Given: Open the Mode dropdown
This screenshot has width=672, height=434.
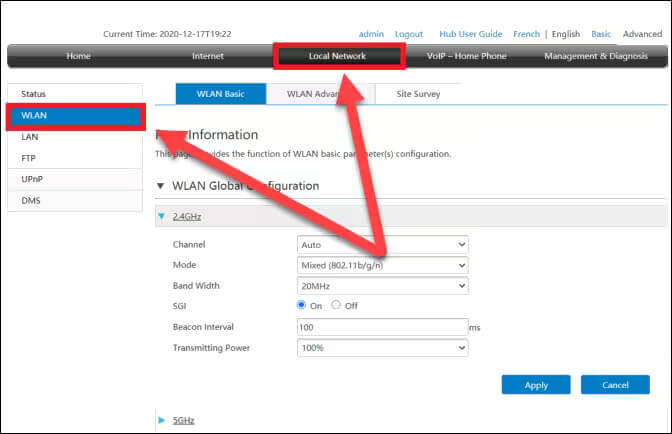Looking at the screenshot, I should pyautogui.click(x=383, y=265).
